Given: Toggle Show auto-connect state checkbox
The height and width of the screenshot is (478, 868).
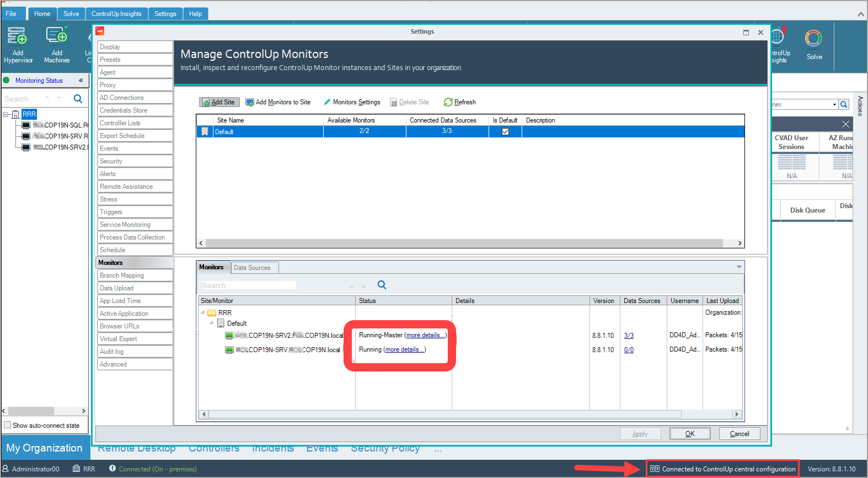Looking at the screenshot, I should (8, 425).
